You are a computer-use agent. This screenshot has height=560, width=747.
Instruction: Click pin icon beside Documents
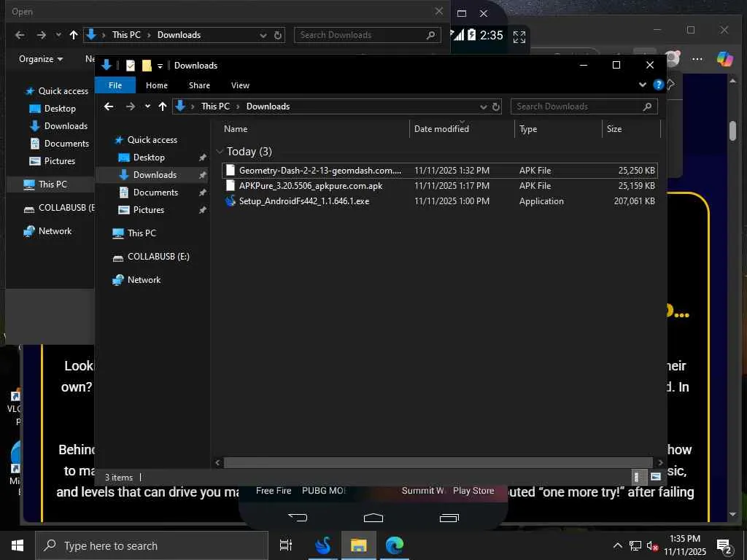[x=203, y=192]
